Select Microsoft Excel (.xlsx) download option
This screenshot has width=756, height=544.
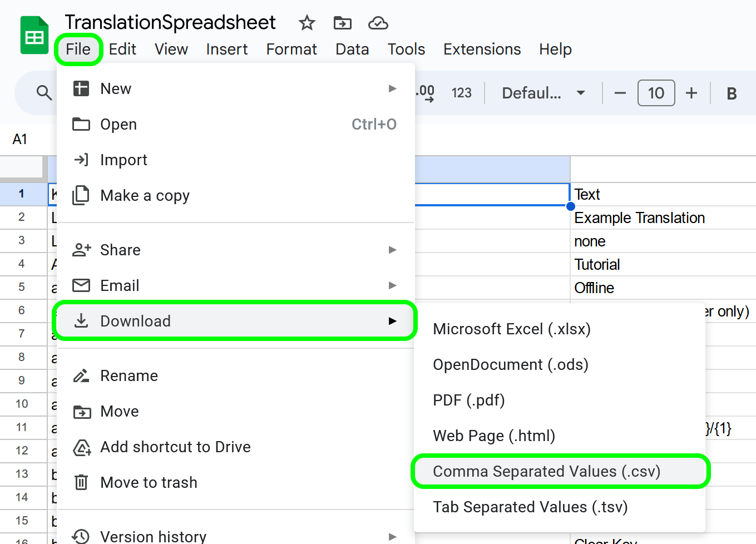point(511,329)
